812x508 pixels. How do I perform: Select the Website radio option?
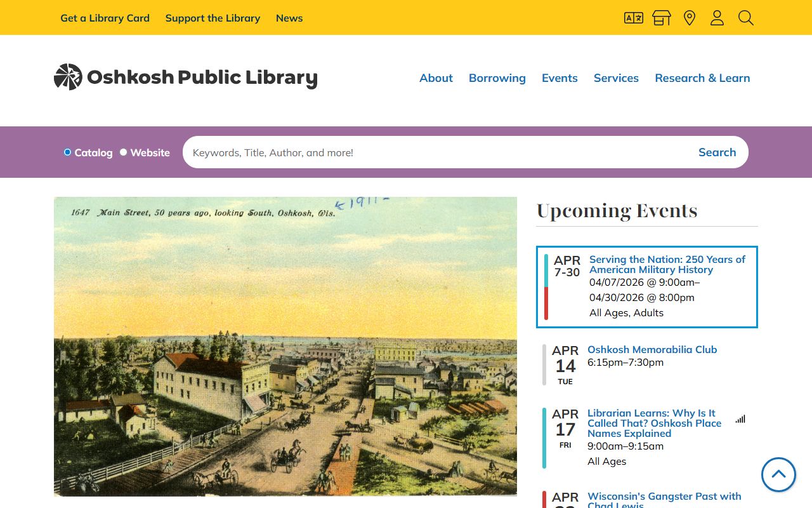point(124,152)
